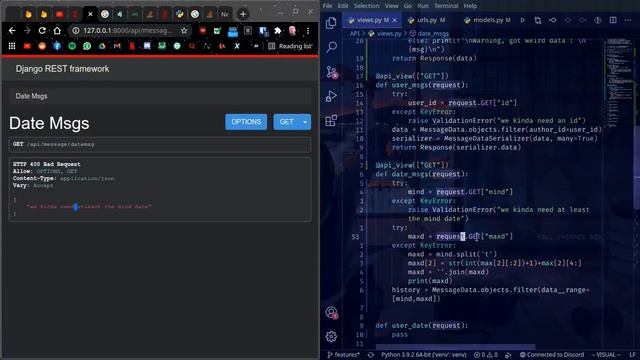
Task: Synchronize changes icon in status bar
Action: point(371,355)
